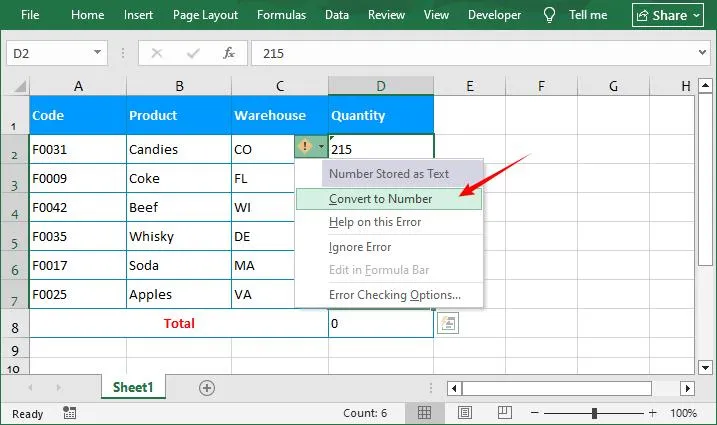Select the Sheet1 tab
The width and height of the screenshot is (717, 425).
pos(133,387)
